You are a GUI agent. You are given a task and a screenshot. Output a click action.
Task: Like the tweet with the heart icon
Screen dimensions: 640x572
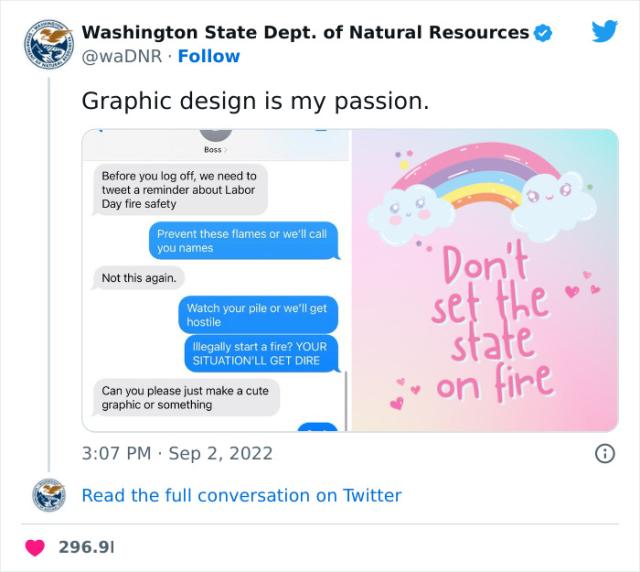click(x=36, y=547)
